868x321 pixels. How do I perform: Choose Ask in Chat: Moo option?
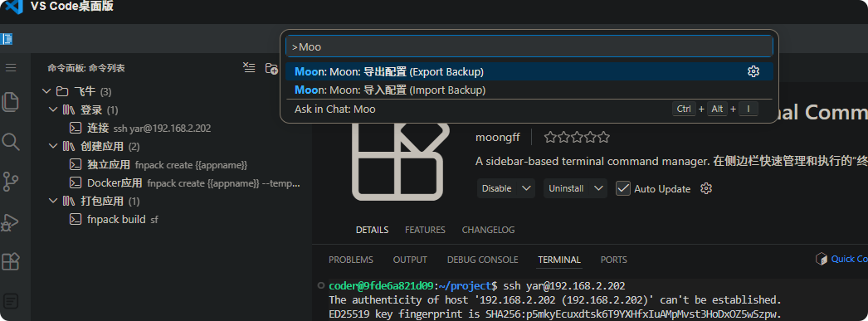pyautogui.click(x=529, y=109)
